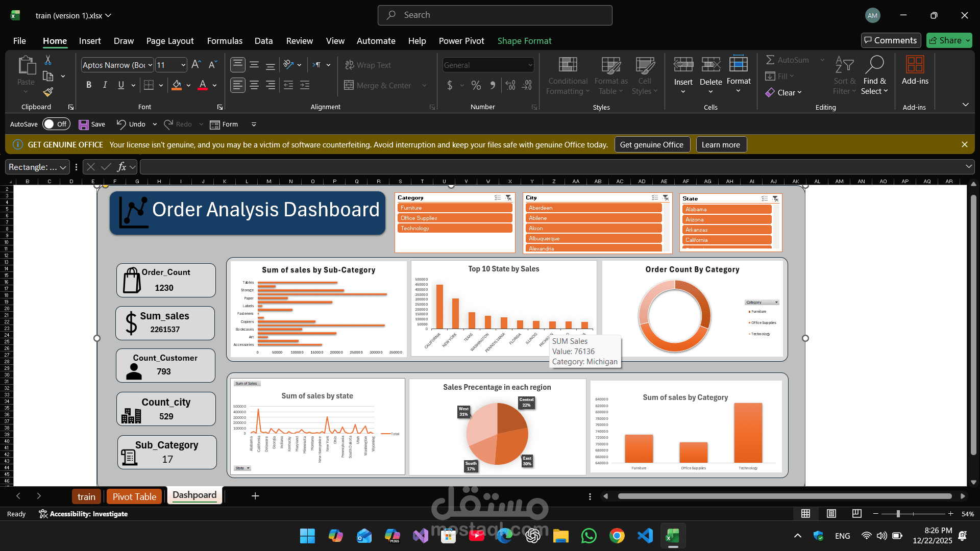Clear the filter on the Category slicer
Viewport: 980px width, 551px height.
point(508,198)
